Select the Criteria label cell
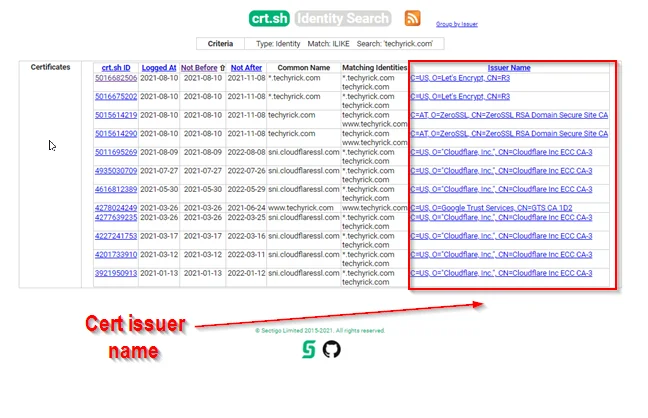 pyautogui.click(x=220, y=44)
